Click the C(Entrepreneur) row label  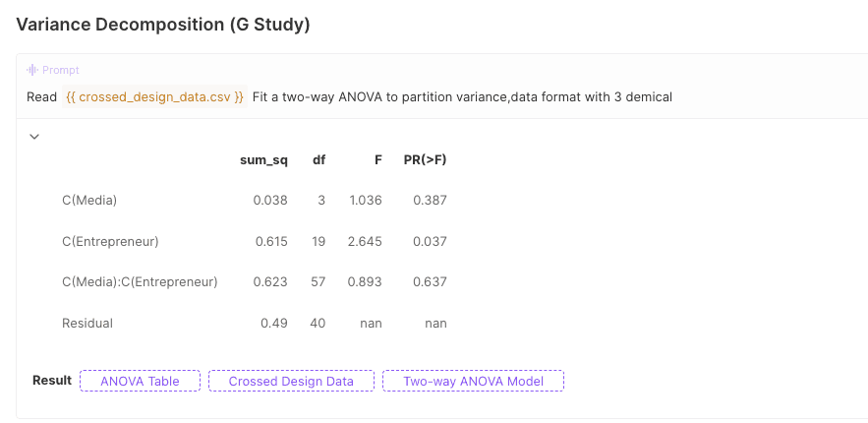tap(110, 241)
